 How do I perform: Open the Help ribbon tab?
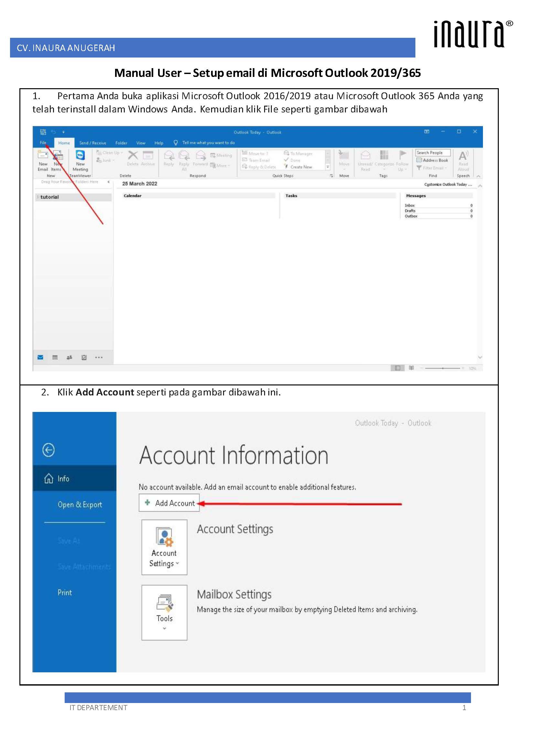pyautogui.click(x=159, y=143)
